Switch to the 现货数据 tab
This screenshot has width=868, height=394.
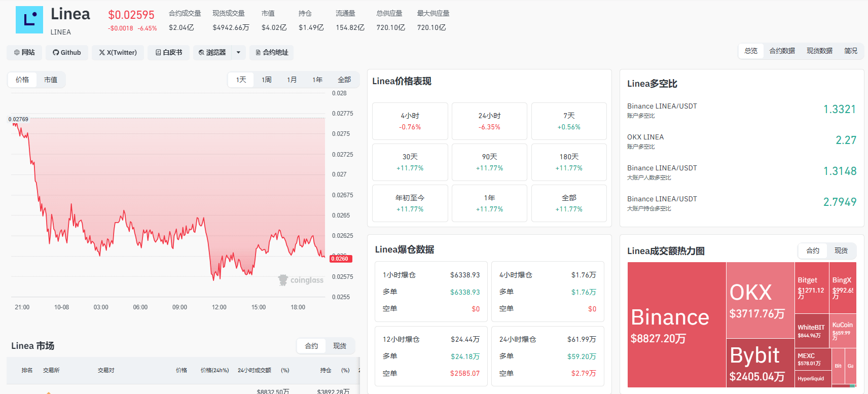(x=819, y=51)
